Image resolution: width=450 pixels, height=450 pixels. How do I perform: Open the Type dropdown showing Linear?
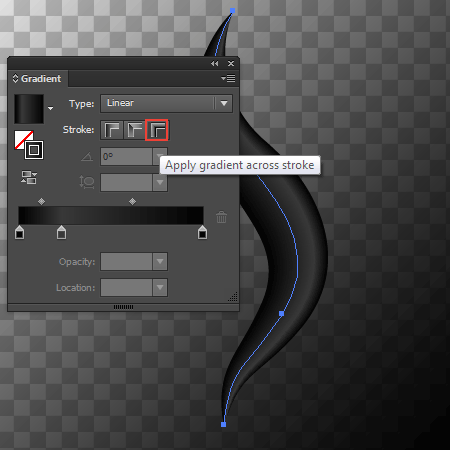pyautogui.click(x=166, y=103)
